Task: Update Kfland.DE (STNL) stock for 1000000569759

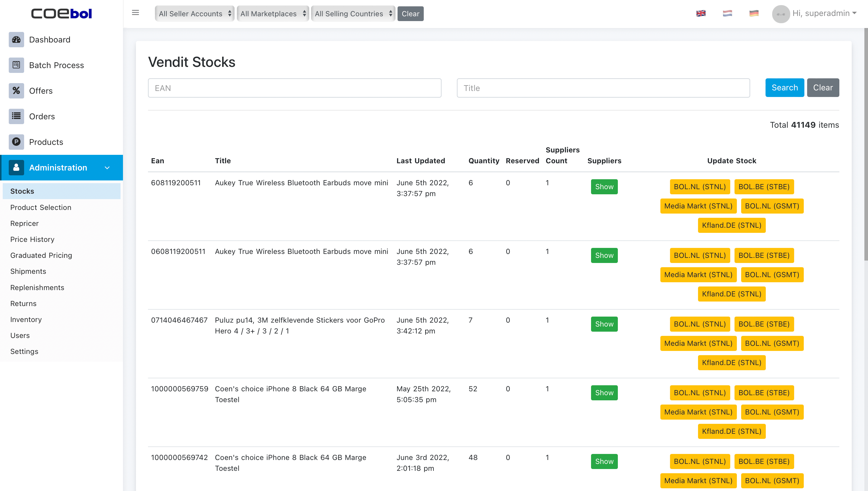Action: [731, 431]
